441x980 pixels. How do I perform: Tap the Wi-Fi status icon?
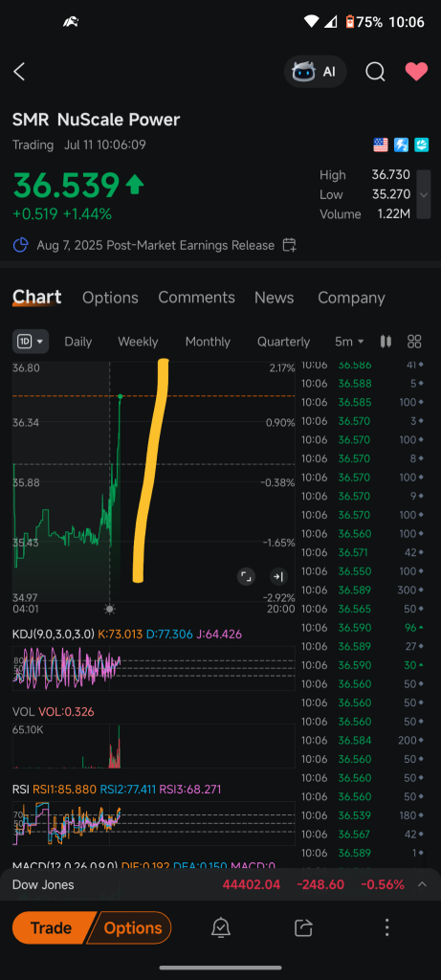click(312, 22)
